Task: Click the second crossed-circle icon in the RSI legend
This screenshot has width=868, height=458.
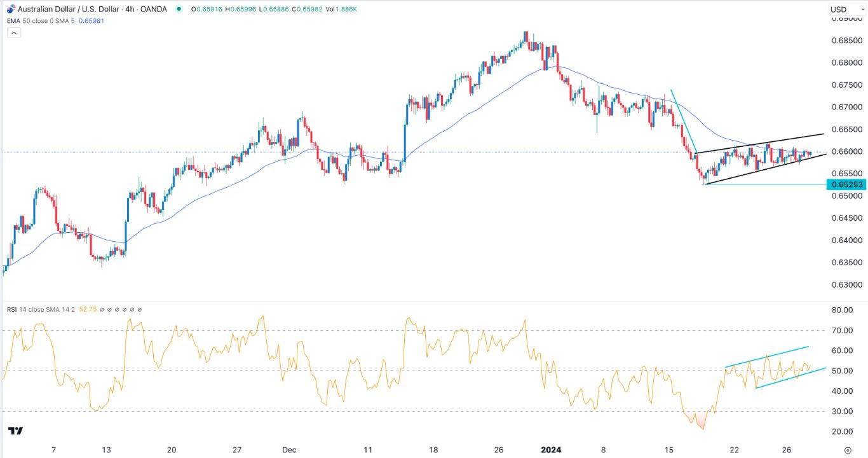Action: pyautogui.click(x=109, y=310)
